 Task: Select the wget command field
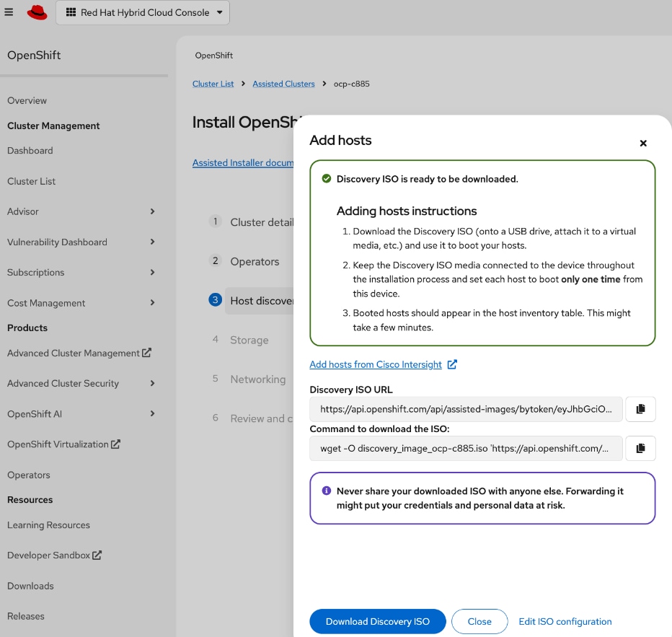click(x=466, y=449)
